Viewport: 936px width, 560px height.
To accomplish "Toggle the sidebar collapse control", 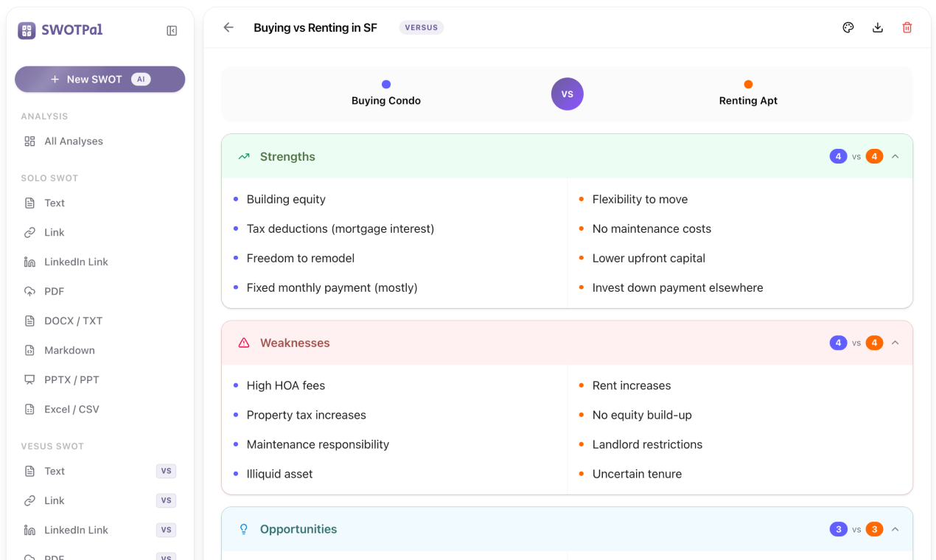I will (171, 30).
